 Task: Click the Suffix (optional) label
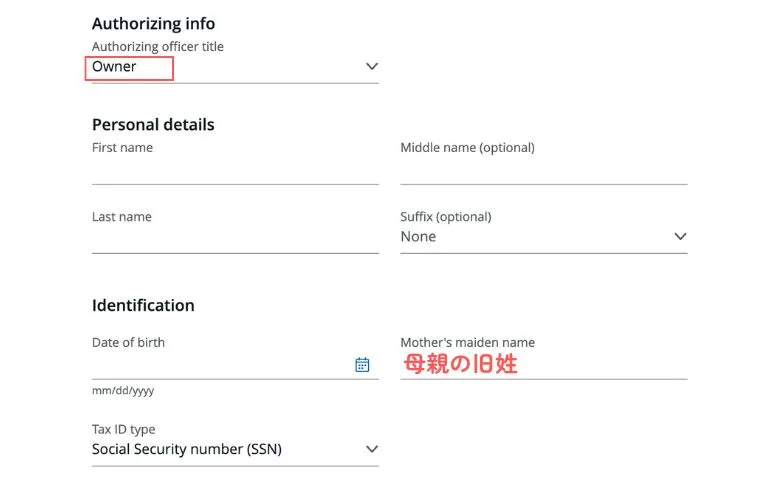point(446,217)
